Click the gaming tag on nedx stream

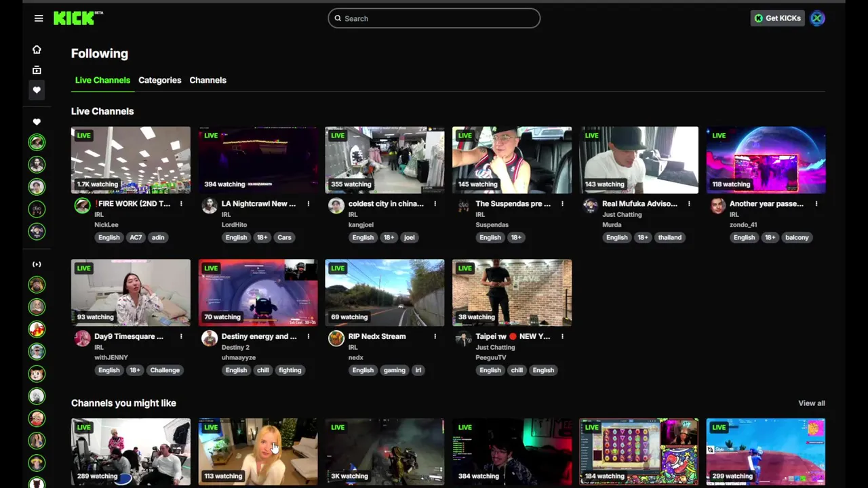[394, 370]
